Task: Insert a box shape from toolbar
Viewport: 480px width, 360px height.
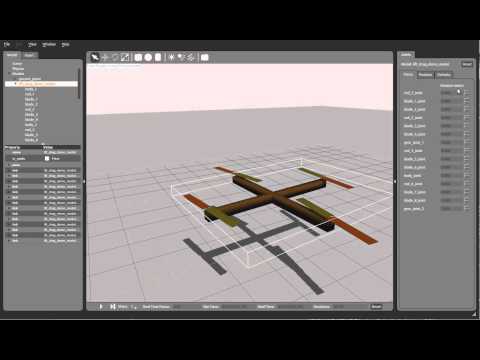Action: point(138,57)
